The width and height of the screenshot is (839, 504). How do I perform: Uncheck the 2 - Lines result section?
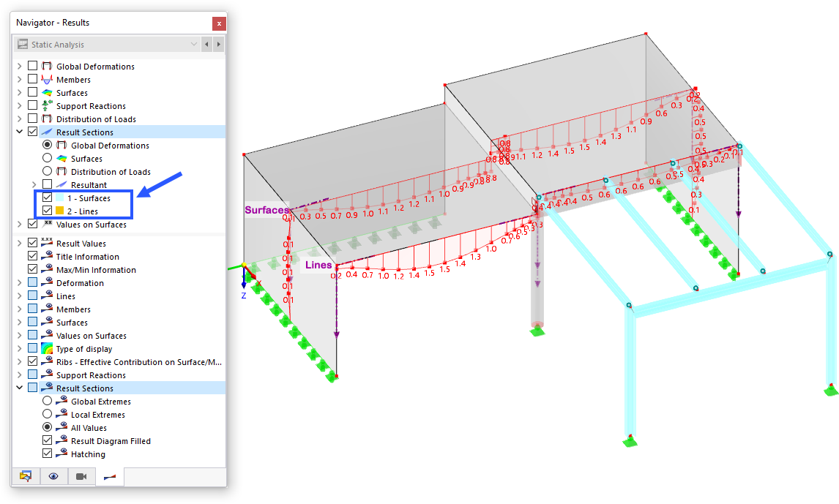tap(46, 210)
